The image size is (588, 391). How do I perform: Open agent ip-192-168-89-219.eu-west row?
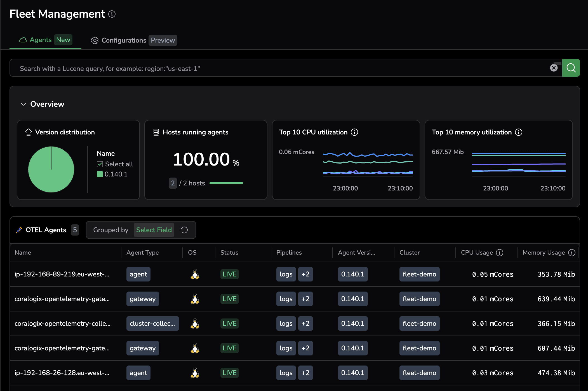(62, 274)
